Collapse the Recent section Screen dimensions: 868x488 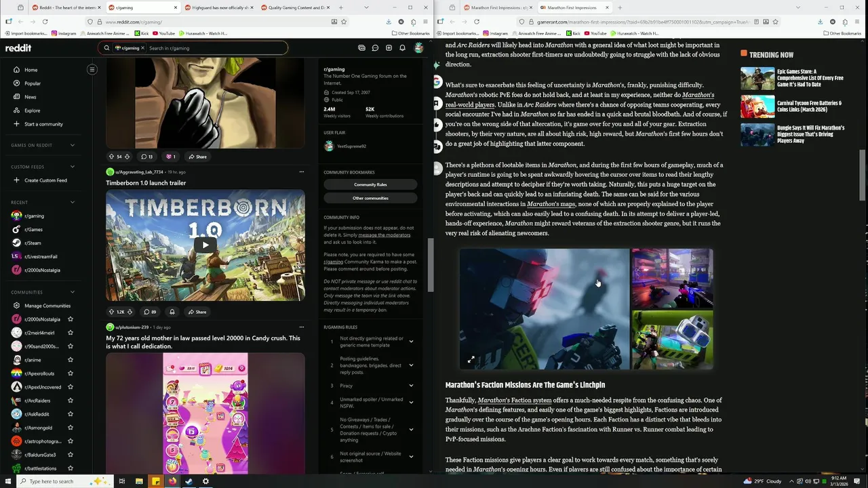(73, 202)
